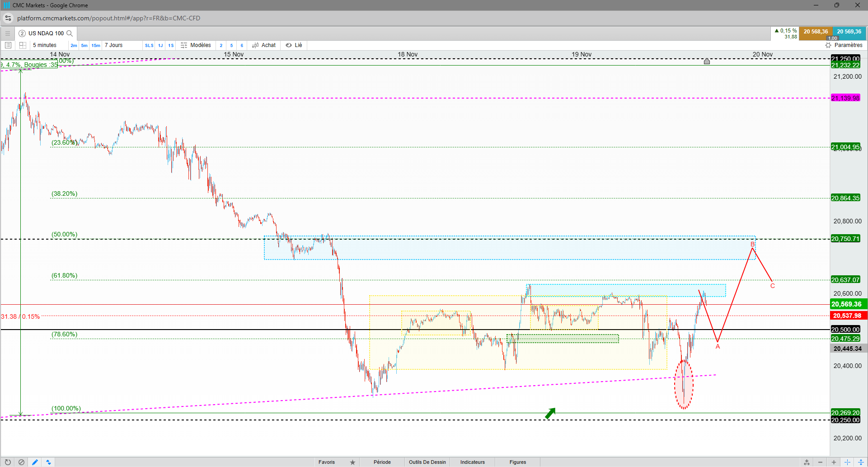Click the Favoris star icon
This screenshot has height=467, width=868.
coord(352,462)
